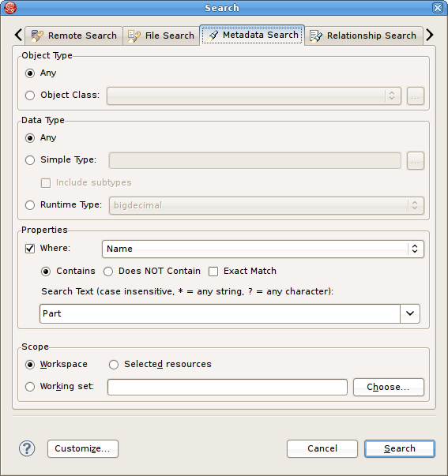Click the Relationship Search tab icon
Screen dimensions: 448x476
316,36
